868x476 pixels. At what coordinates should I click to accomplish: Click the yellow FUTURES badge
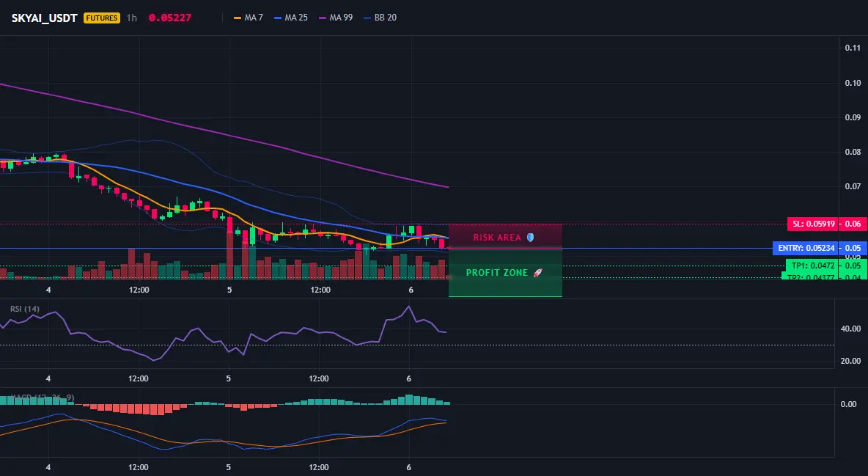[x=102, y=18]
